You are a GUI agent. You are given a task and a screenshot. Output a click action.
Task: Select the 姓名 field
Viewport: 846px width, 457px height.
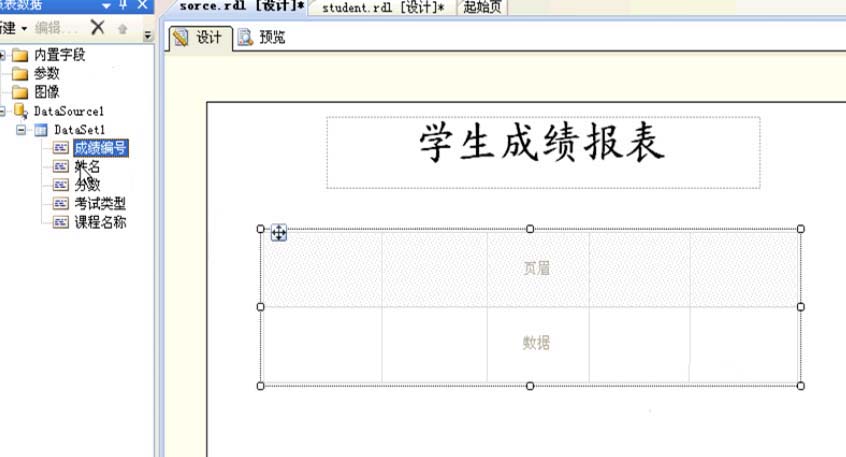[87, 166]
